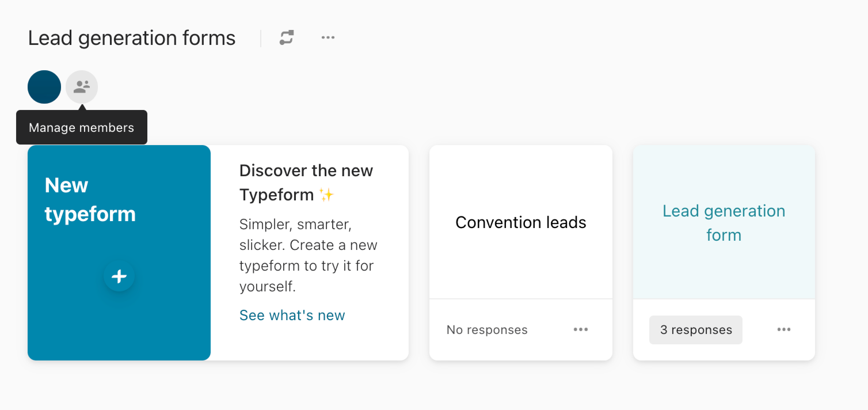Click the New typeform heading text
Viewport: 868px width, 410px height.
click(90, 199)
